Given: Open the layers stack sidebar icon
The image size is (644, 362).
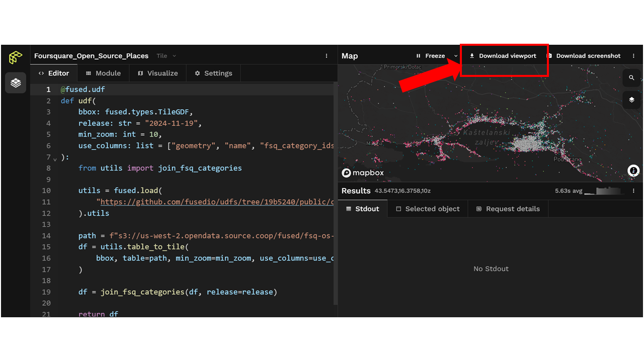Looking at the screenshot, I should coord(16,82).
